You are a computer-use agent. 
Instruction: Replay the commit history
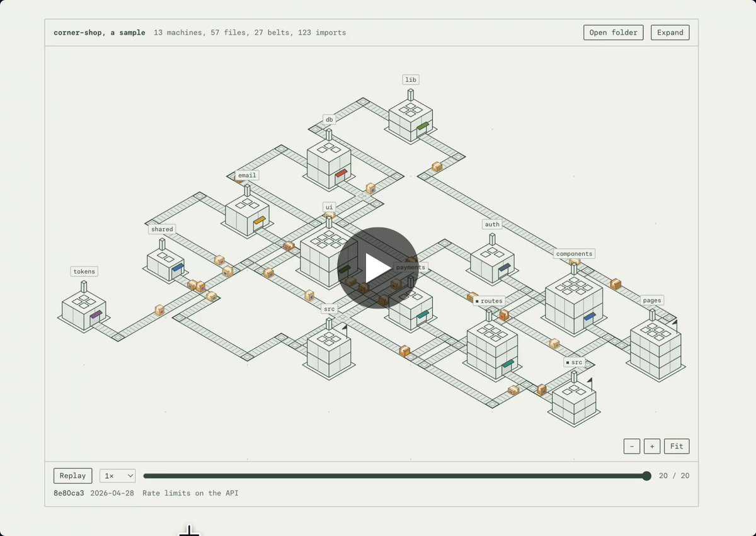pyautogui.click(x=73, y=476)
